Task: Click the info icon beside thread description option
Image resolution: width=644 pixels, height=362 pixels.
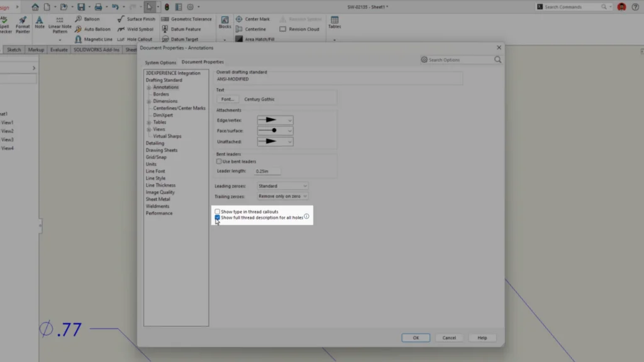Action: point(307,217)
